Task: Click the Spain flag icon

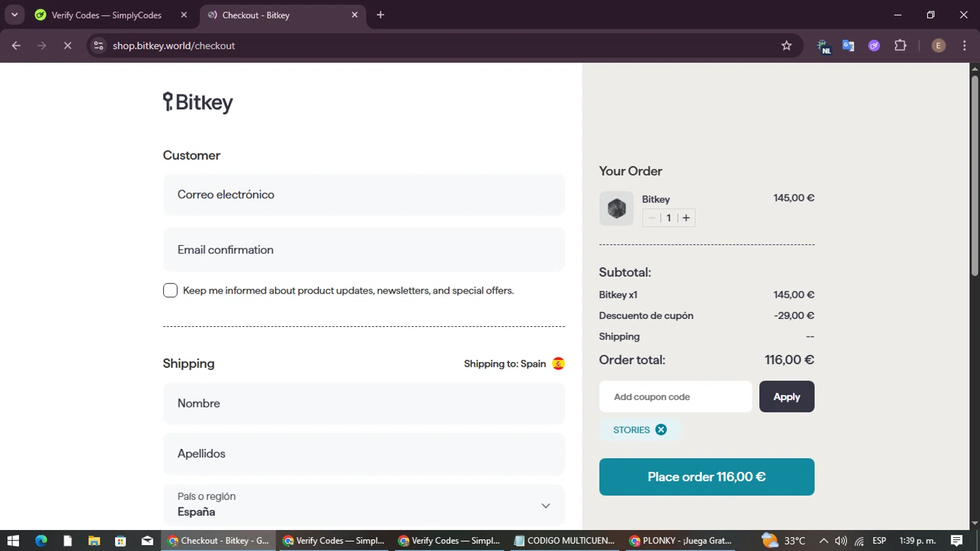Action: [558, 363]
